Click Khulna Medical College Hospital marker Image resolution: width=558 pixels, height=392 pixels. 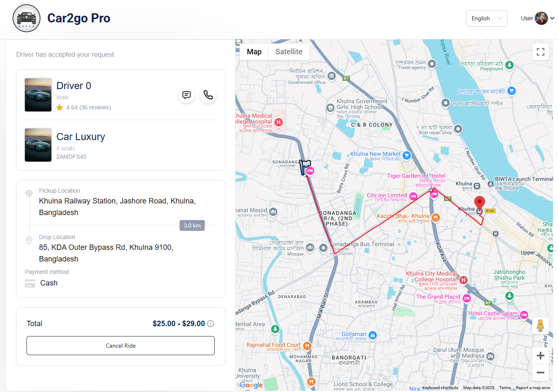(279, 122)
